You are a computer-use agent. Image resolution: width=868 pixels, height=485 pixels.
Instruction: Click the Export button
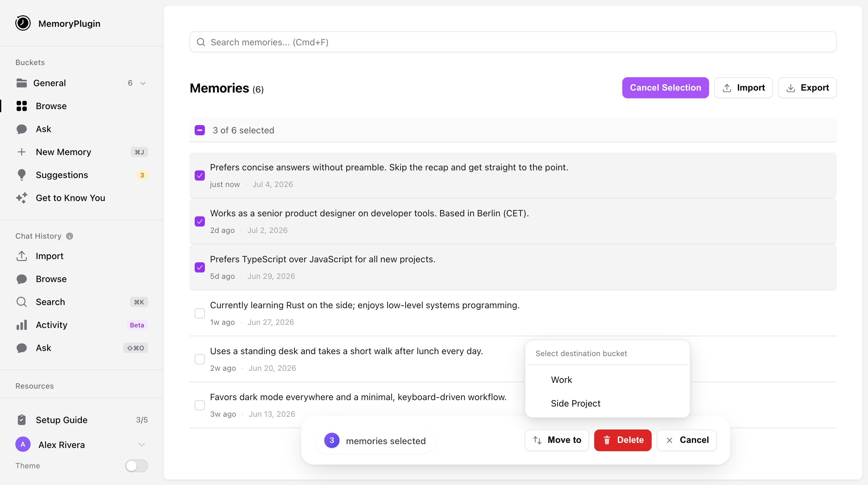807,88
